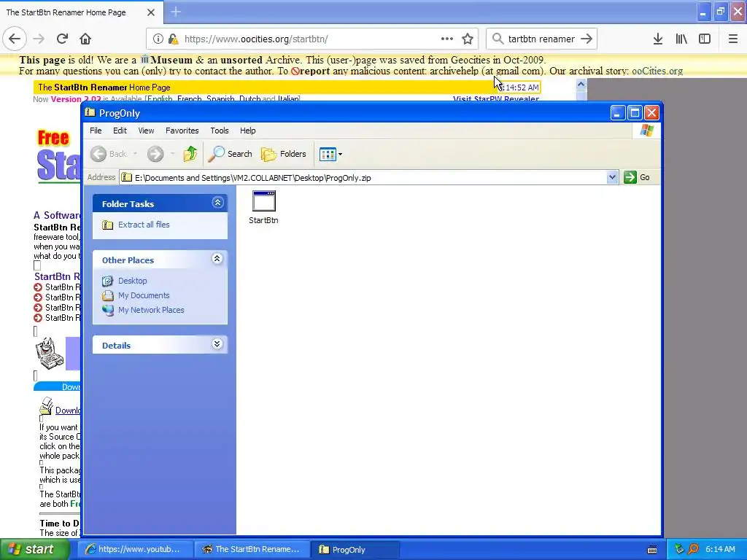Click the Up folder icon in ProgOnly
Screen dimensions: 747x560
tap(190, 154)
